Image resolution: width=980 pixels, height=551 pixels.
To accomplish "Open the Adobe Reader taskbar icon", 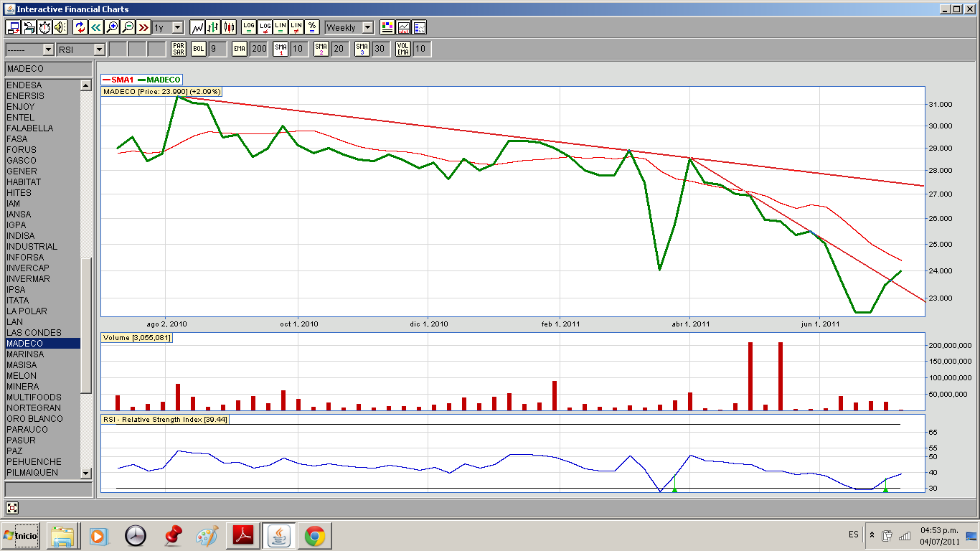I will [242, 536].
